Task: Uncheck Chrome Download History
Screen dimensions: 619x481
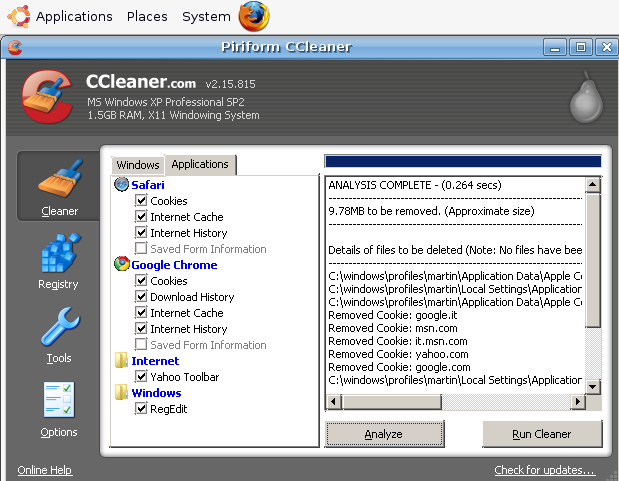Action: pyautogui.click(x=141, y=296)
